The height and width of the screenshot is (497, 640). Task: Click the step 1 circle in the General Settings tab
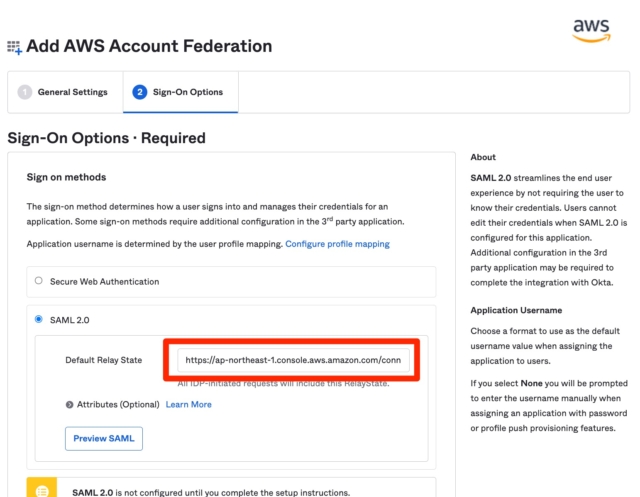pos(24,92)
